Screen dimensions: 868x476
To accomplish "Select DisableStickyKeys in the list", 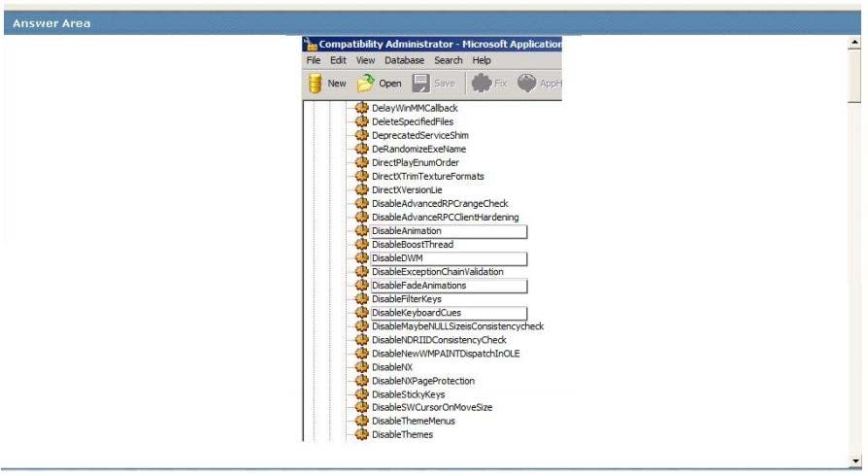I will [408, 394].
